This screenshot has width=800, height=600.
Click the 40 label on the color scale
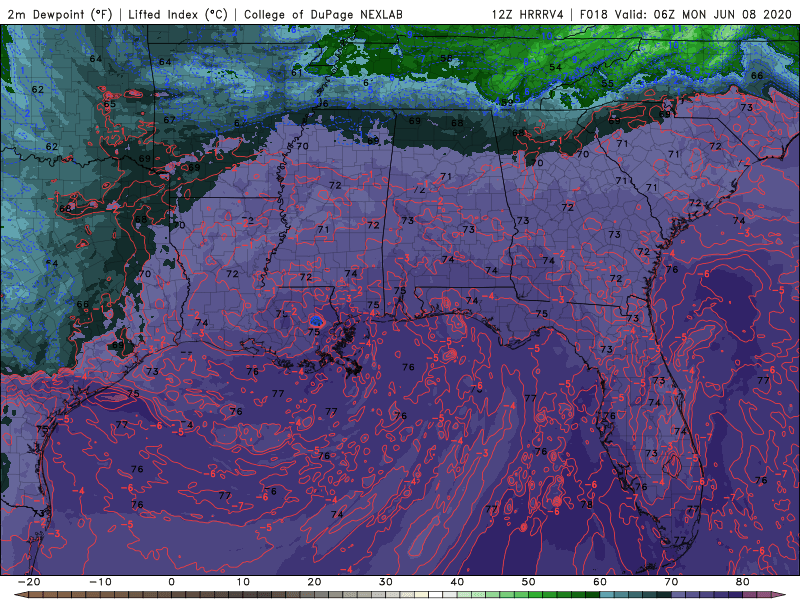pyautogui.click(x=457, y=582)
